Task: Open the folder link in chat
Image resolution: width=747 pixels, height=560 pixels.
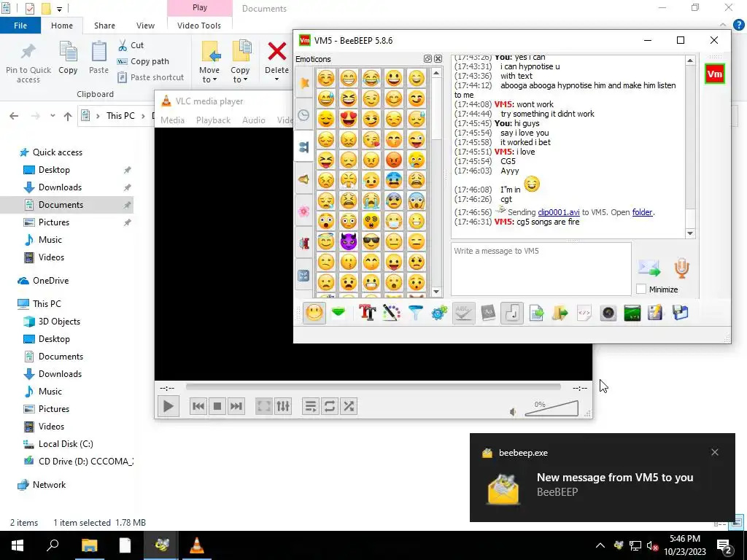Action: 642,212
